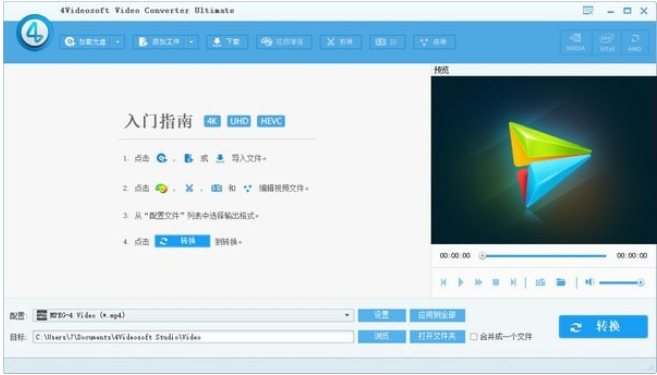Click the 4K badge
The image size is (657, 375).
212,122
